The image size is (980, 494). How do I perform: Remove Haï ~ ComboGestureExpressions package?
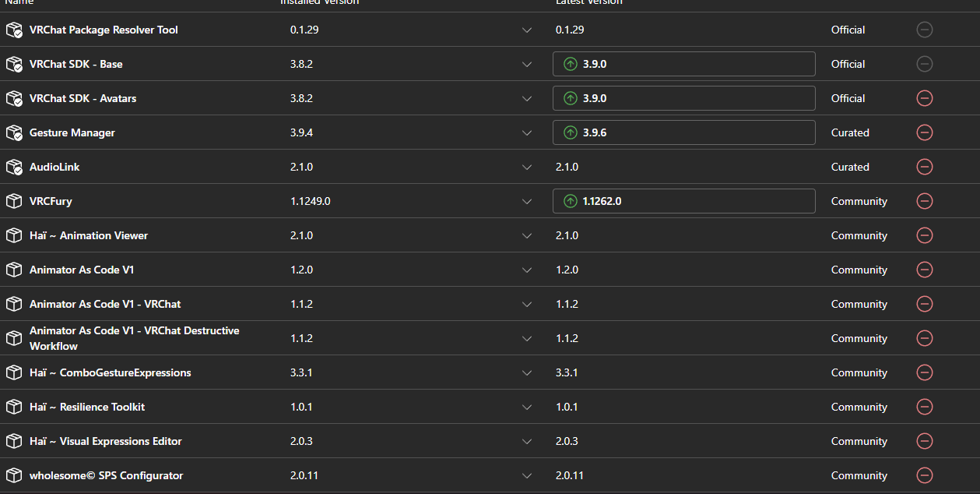click(925, 372)
